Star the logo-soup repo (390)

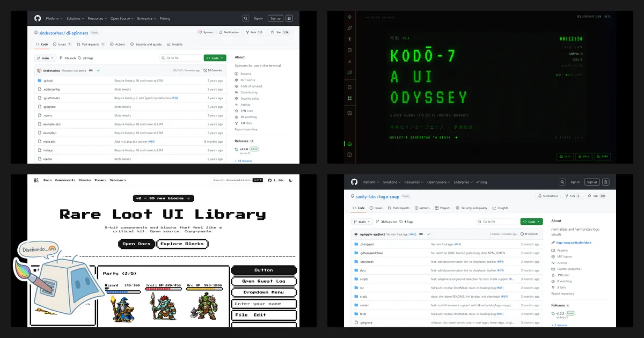tap(598, 196)
